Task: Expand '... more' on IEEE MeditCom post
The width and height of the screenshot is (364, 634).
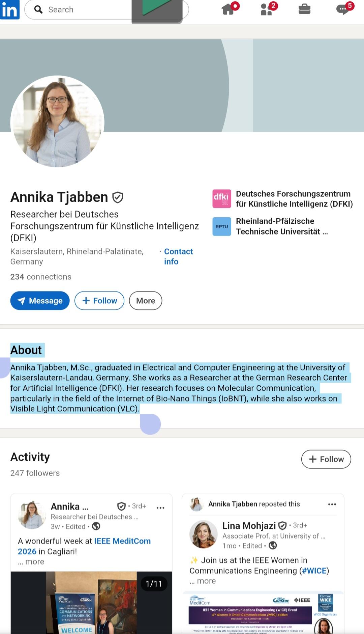Action: click(31, 562)
